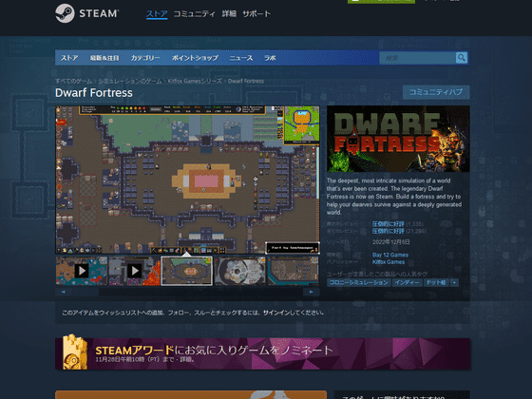
Task: Click the thumbnail strip scrollbar handle
Action: [85, 292]
